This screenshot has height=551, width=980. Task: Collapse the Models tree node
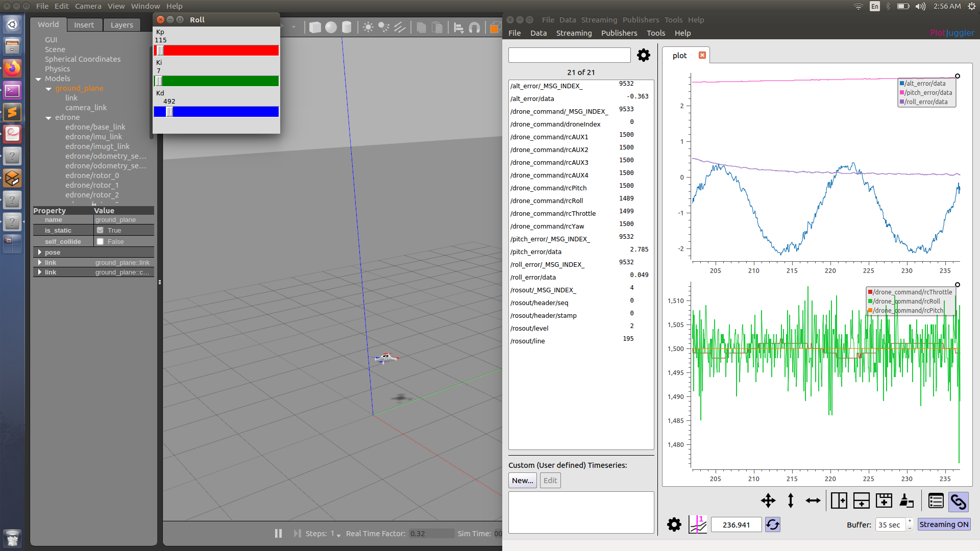point(38,79)
